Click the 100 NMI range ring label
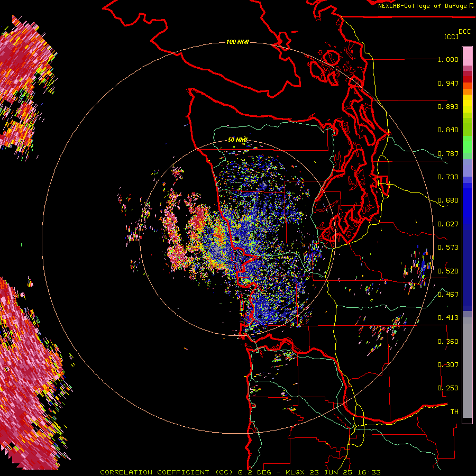Viewport: 476px width, 476px height. click(237, 42)
